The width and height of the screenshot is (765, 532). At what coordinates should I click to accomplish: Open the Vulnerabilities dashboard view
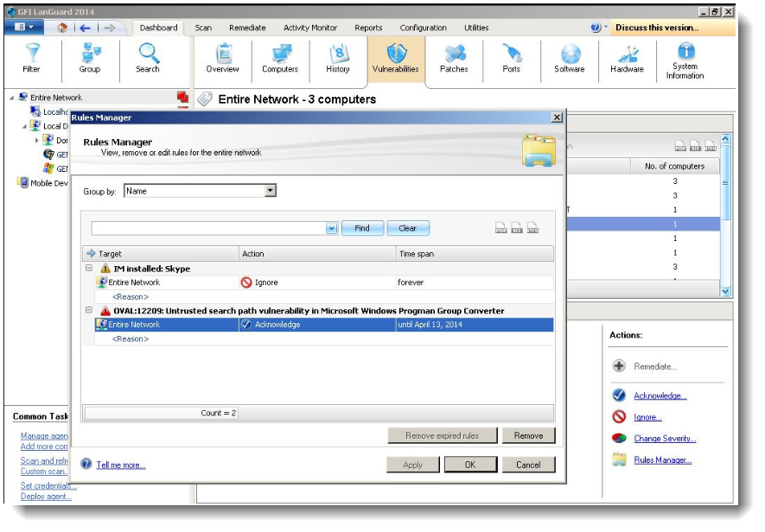point(395,59)
